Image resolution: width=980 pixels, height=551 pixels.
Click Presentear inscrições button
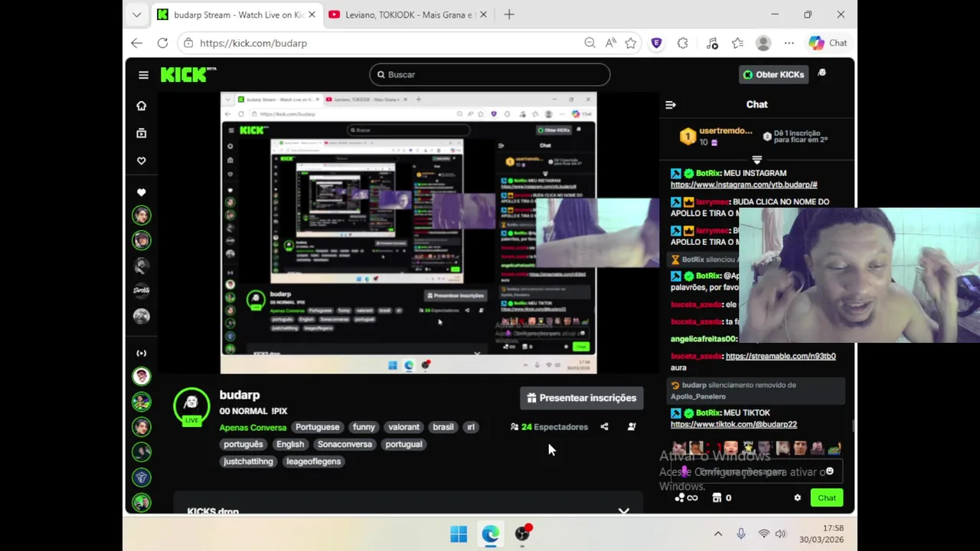[582, 398]
